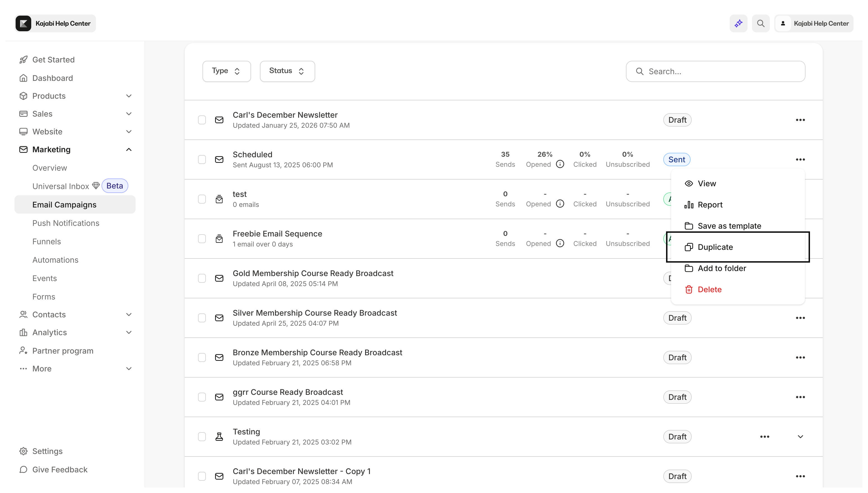Click the sparkle AI assistant icon in top bar
Viewport: 868px width, 493px height.
coord(738,23)
